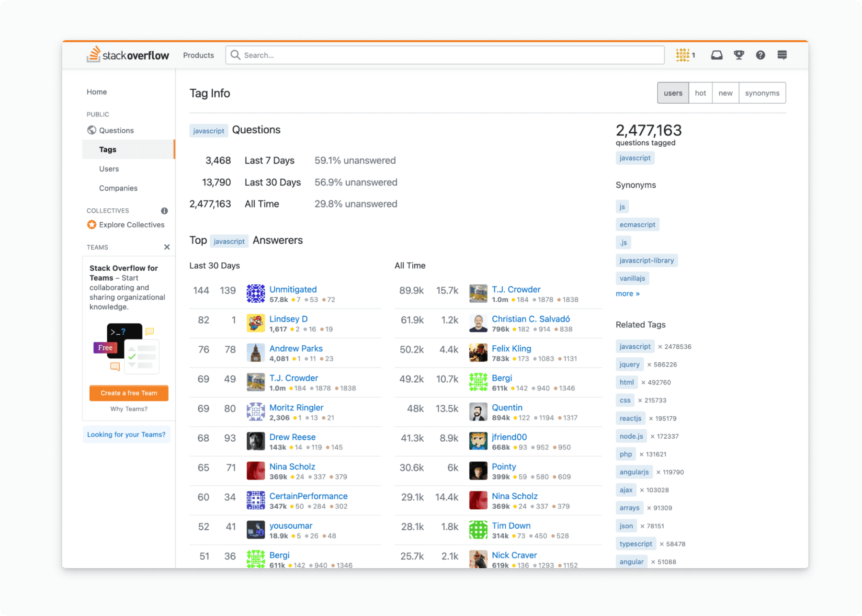Click the Search input field

[445, 55]
